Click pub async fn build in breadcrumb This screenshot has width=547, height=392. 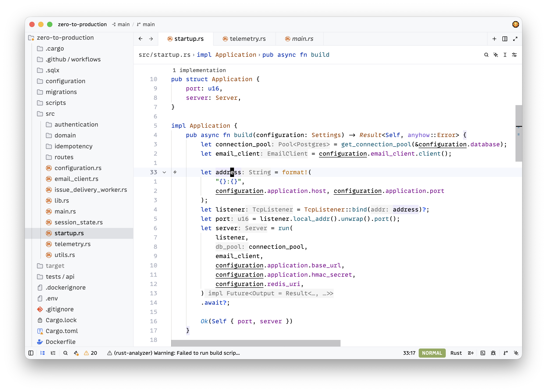[x=296, y=55]
